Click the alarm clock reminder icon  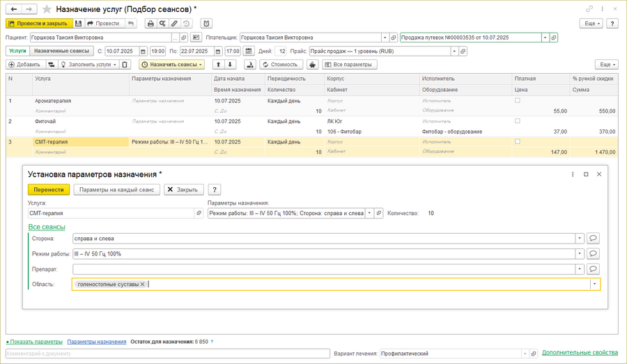(x=207, y=24)
